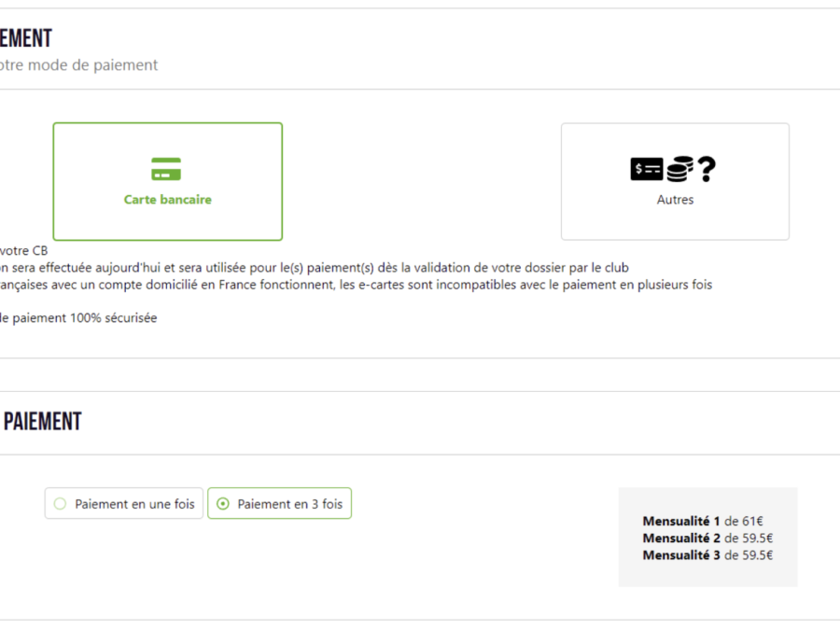Click the "Paiement en 3 fois" text label

(290, 504)
